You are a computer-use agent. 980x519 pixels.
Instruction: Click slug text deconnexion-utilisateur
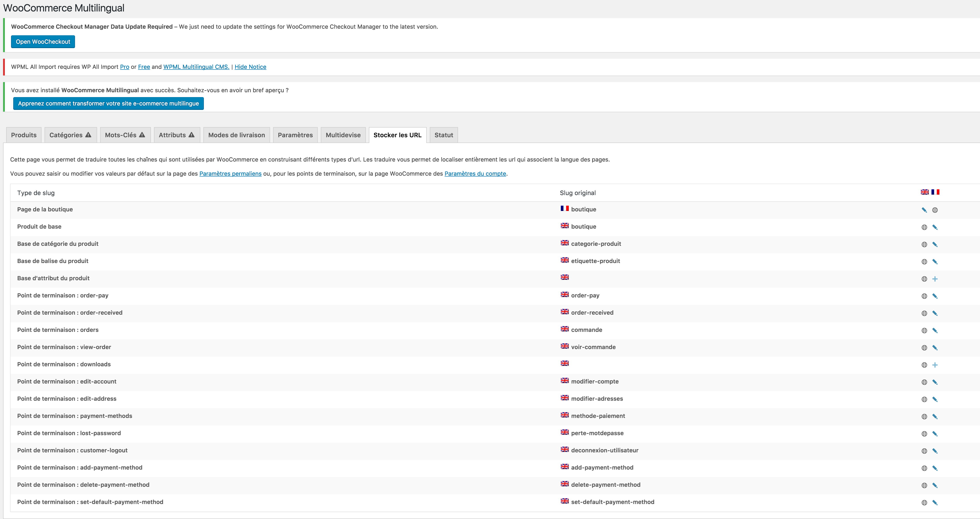605,451
